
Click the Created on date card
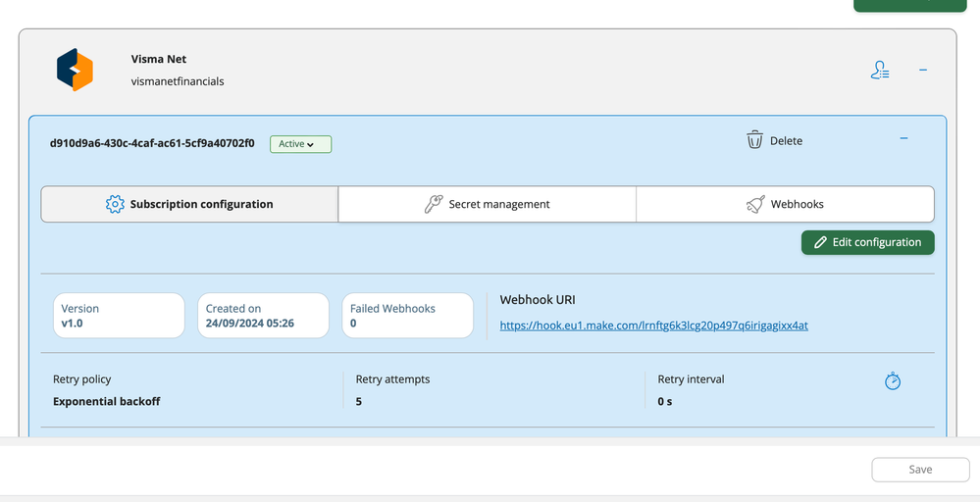[x=263, y=316]
